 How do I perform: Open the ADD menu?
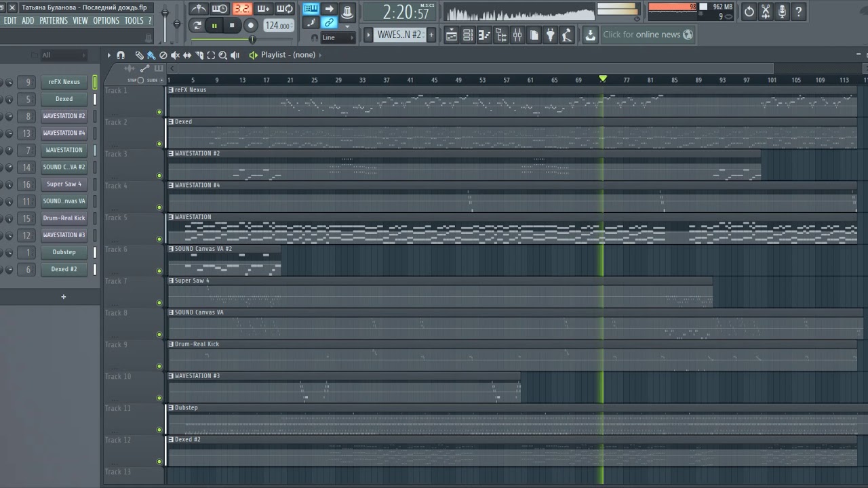coord(28,21)
